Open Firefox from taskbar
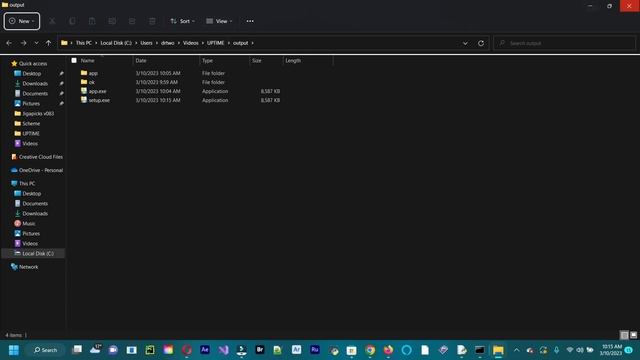Image resolution: width=640 pixels, height=360 pixels. 388,350
